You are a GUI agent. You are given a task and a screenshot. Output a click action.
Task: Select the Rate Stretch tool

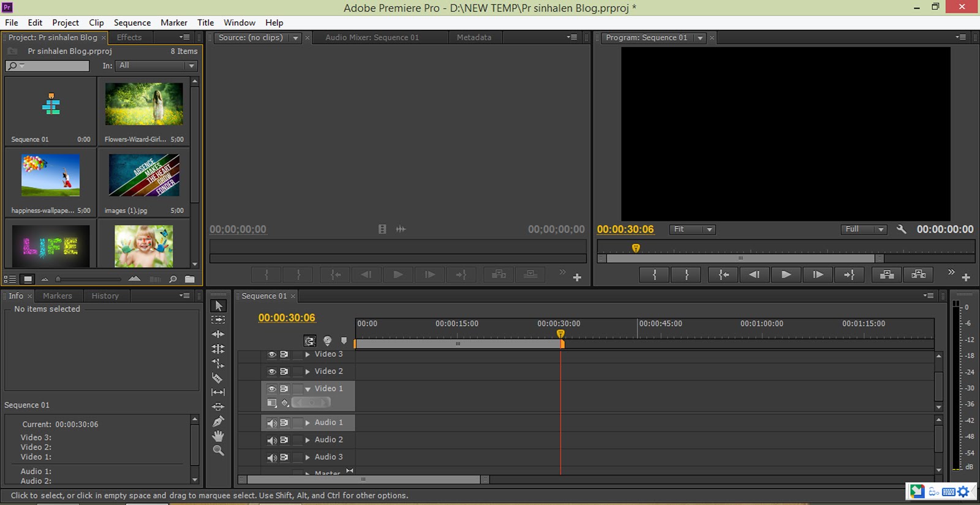pos(218,364)
